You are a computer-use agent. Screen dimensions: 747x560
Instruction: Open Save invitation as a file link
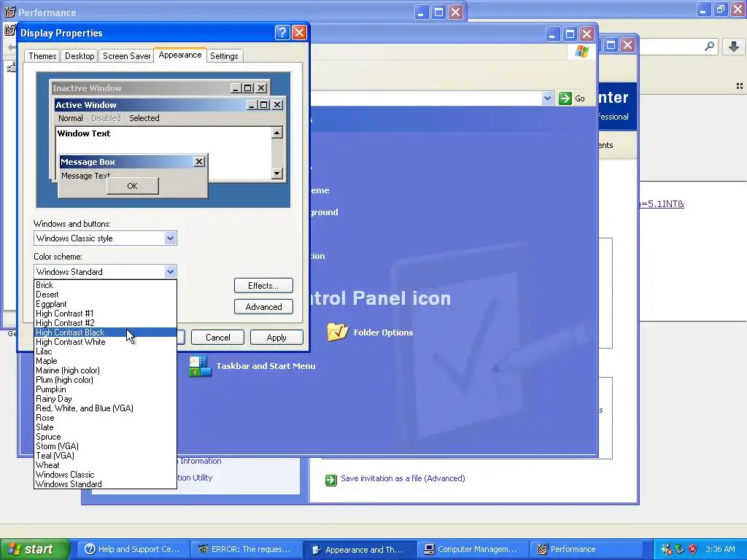pyautogui.click(x=403, y=478)
